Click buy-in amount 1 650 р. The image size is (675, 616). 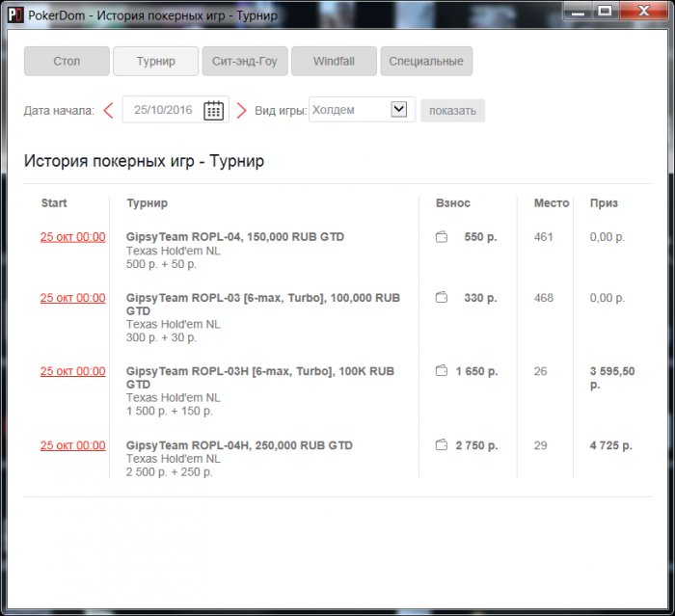pyautogui.click(x=476, y=371)
